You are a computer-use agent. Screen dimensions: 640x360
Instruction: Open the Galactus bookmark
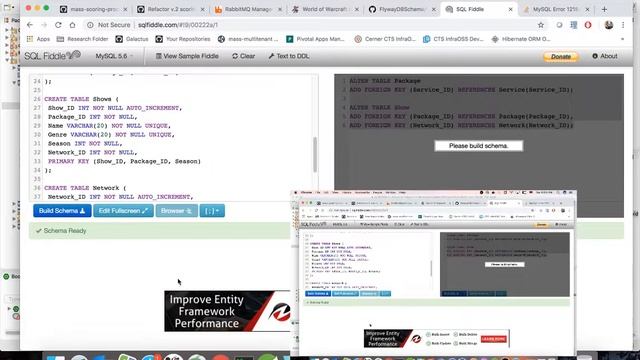click(131, 39)
